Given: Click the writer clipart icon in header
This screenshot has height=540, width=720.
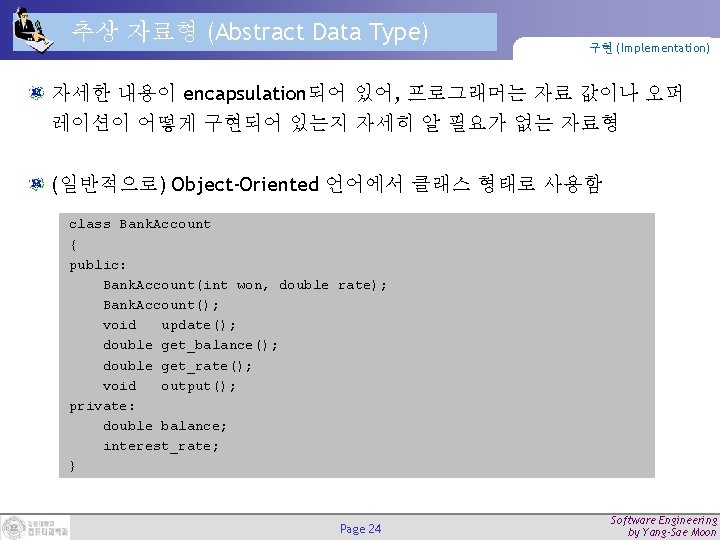Looking at the screenshot, I should (32, 30).
